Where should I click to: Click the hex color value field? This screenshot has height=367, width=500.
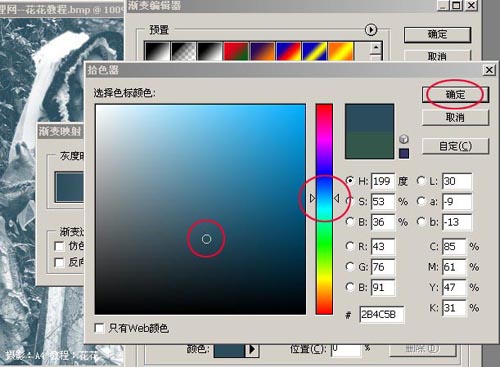pyautogui.click(x=382, y=314)
